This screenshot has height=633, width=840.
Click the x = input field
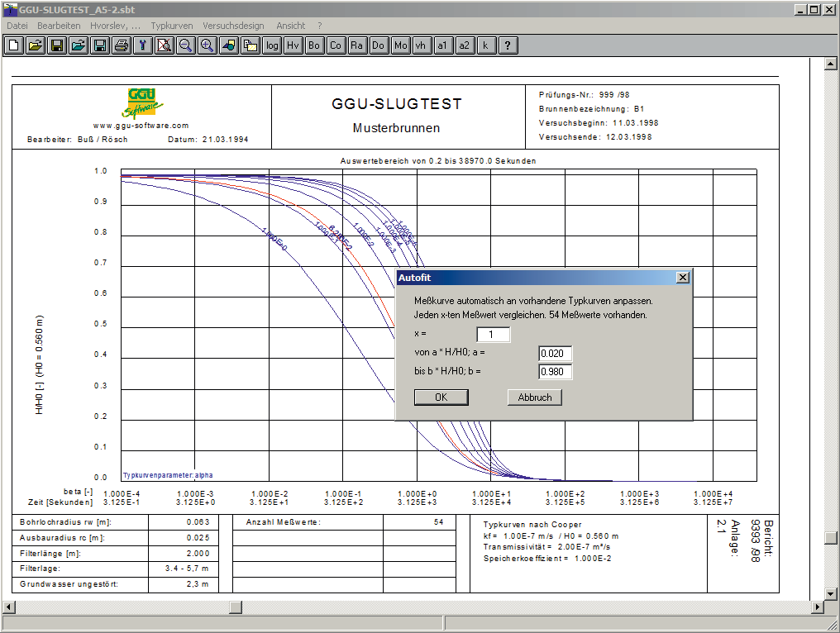click(x=494, y=335)
